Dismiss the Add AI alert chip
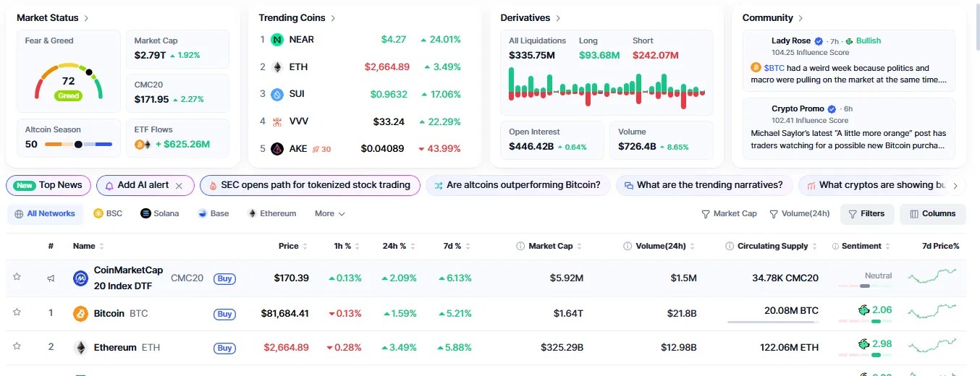 pyautogui.click(x=179, y=186)
